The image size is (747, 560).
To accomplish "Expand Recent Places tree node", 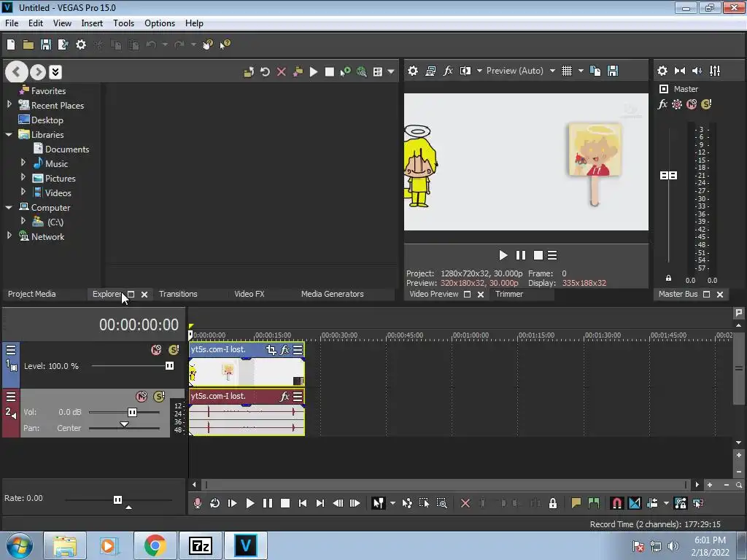I will point(9,104).
